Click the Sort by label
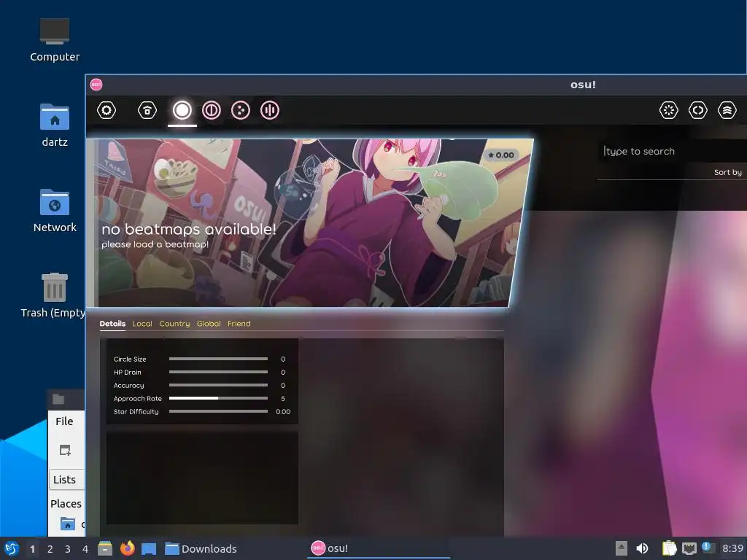 click(x=727, y=172)
